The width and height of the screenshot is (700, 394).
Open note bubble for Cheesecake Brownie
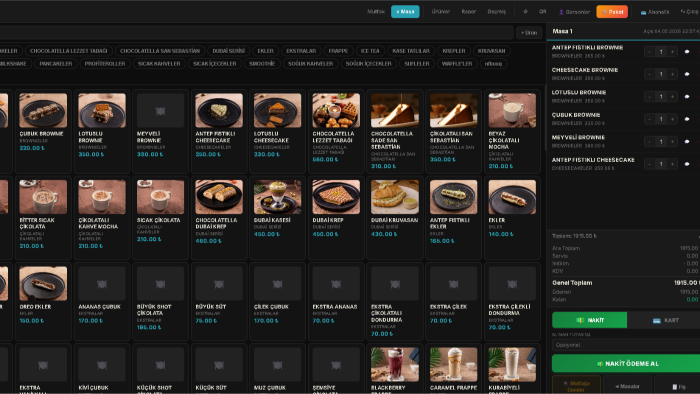coord(687,74)
